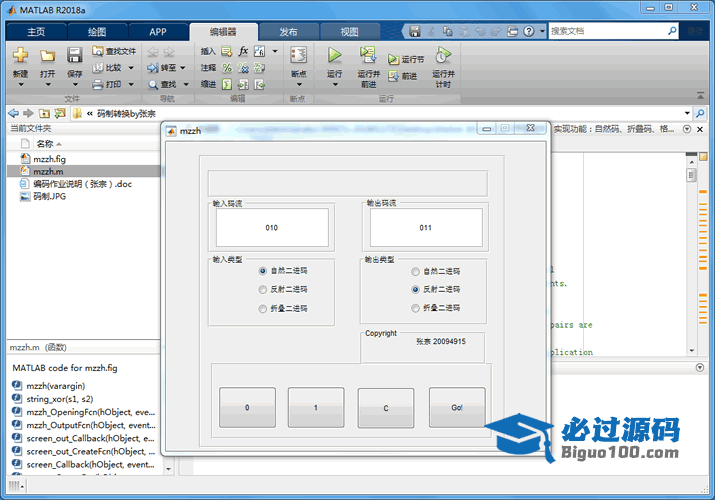Image resolution: width=715 pixels, height=500 pixels.
Task: Switch to the 发布 tab
Action: [288, 32]
